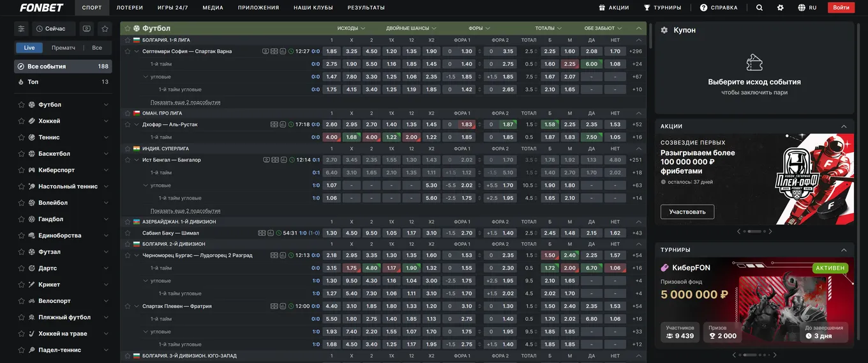Expand the Волейбол category in sidebar
Viewport: 868px width, 363px height.
pyautogui.click(x=106, y=203)
